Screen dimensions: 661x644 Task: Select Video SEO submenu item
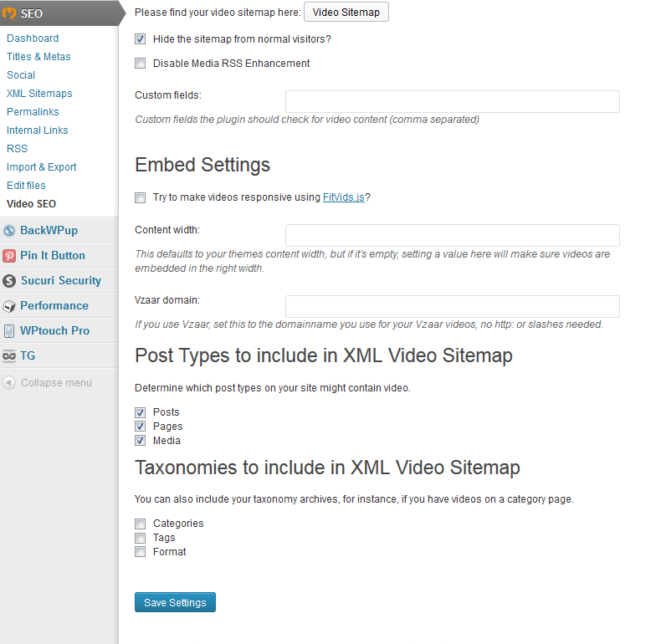tap(31, 204)
